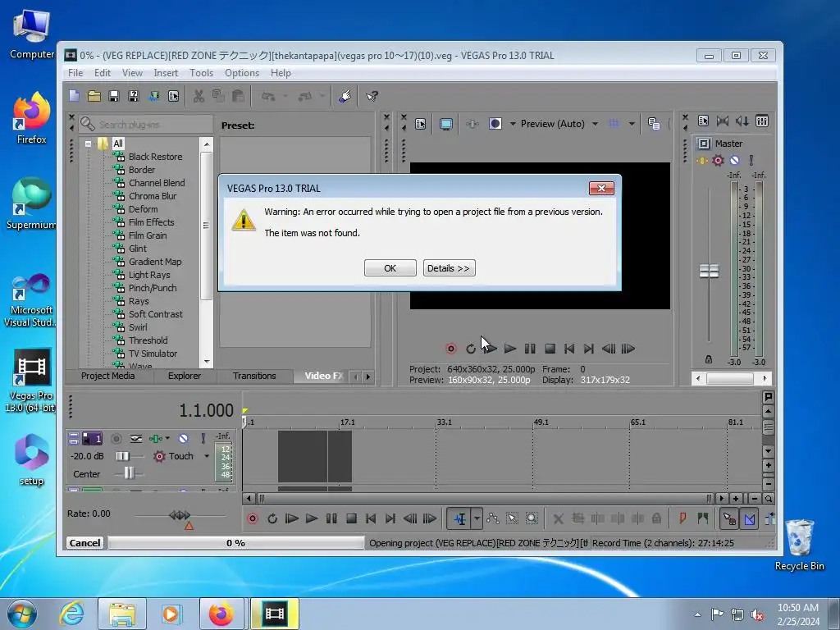Click the Open project folder icon
This screenshot has width=840, height=630.
click(94, 96)
